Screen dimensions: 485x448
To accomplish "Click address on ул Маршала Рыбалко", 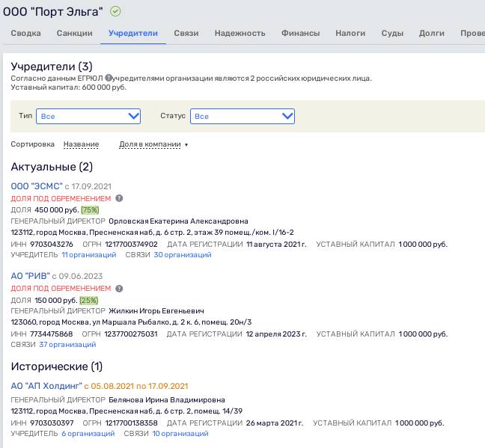I will pyautogui.click(x=131, y=322).
